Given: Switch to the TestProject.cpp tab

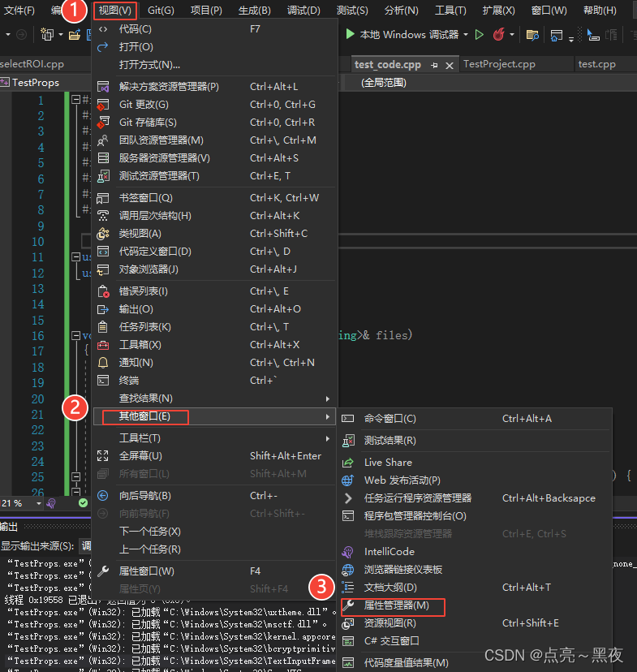Looking at the screenshot, I should [x=499, y=64].
